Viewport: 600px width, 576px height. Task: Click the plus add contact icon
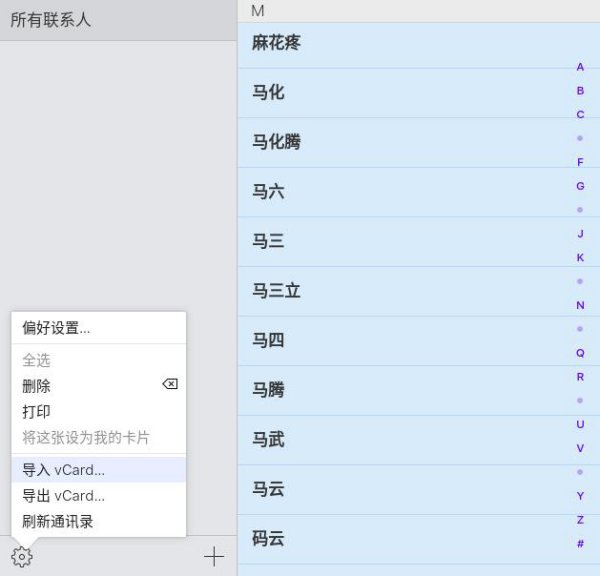(x=214, y=557)
